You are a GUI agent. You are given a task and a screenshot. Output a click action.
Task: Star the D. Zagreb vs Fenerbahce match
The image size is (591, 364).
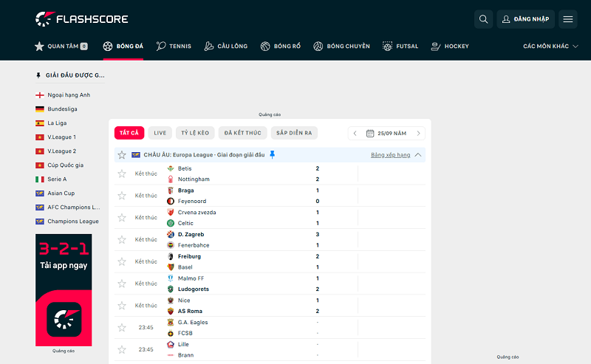point(122,240)
